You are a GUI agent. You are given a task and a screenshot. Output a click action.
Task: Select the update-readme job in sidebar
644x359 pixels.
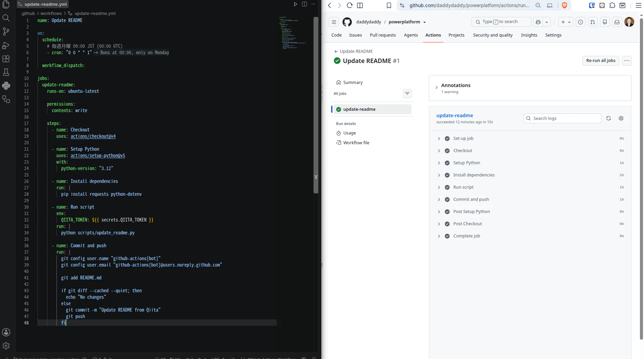[372, 109]
